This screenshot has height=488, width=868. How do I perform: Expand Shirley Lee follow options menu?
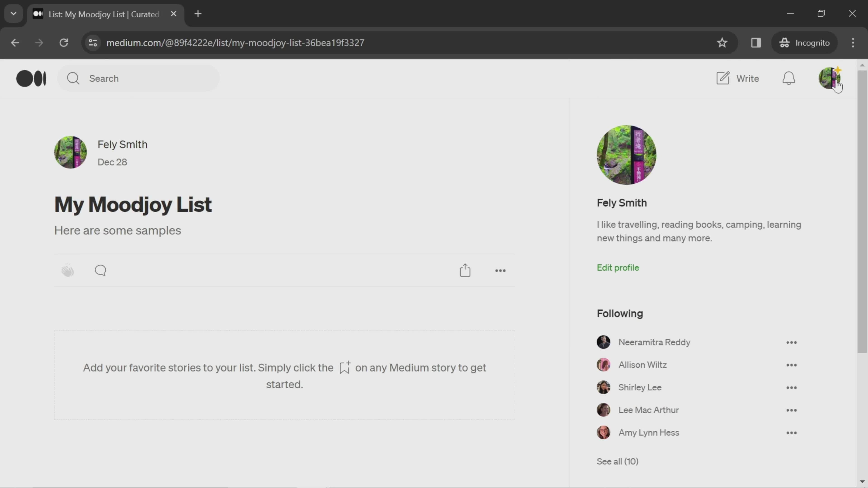792,387
